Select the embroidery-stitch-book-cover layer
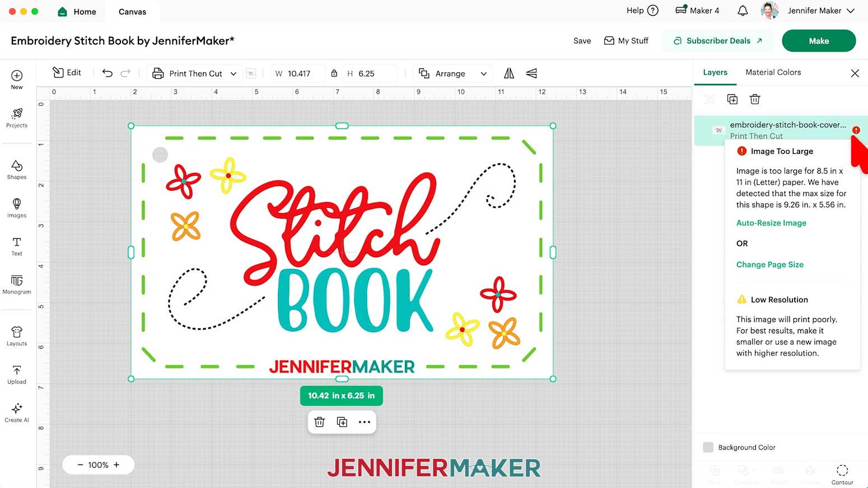 click(x=781, y=130)
